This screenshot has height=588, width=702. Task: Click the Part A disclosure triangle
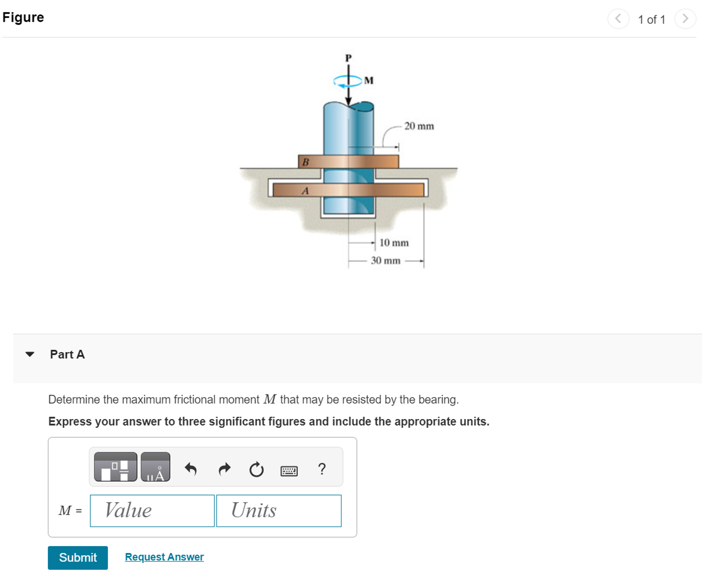point(30,354)
